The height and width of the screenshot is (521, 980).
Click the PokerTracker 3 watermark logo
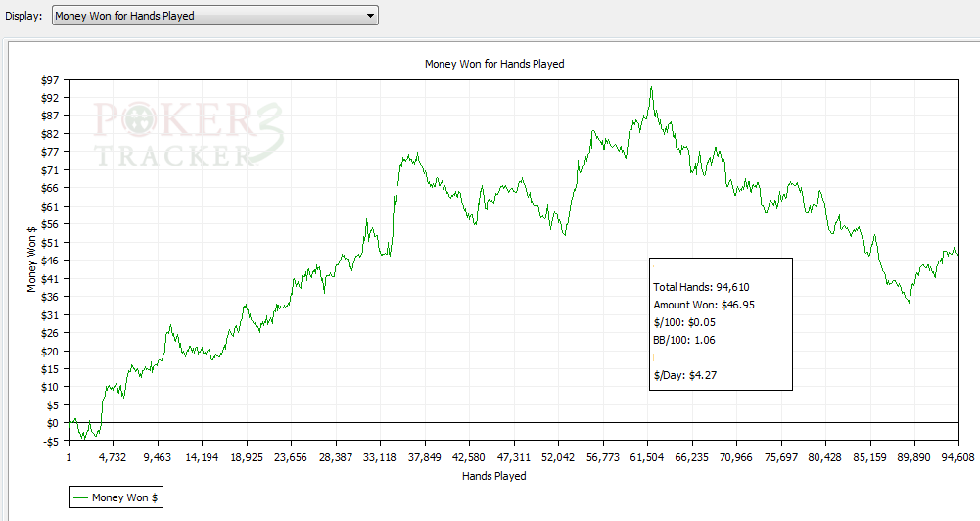click(x=176, y=135)
